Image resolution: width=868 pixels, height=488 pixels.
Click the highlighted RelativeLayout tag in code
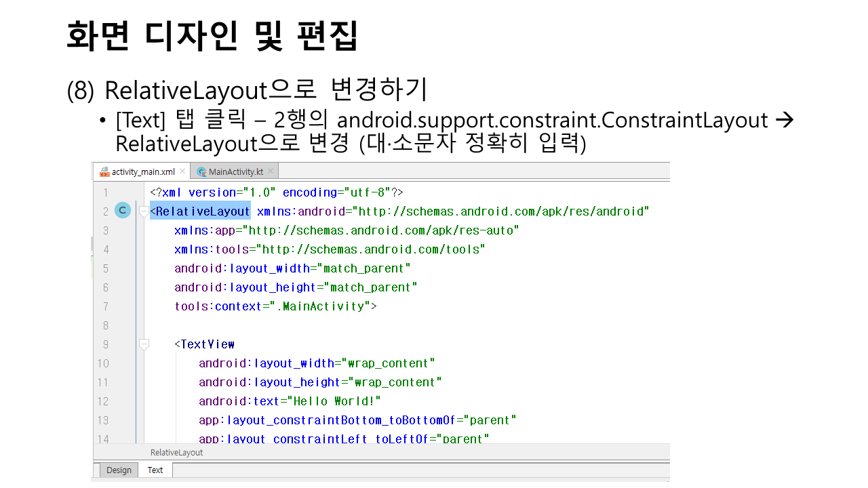202,211
